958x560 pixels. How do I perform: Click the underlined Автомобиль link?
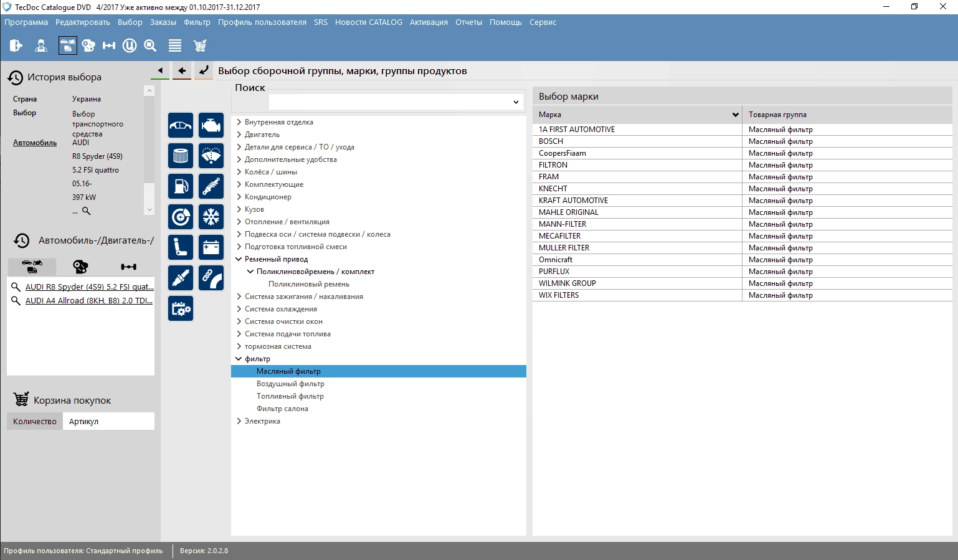point(35,143)
